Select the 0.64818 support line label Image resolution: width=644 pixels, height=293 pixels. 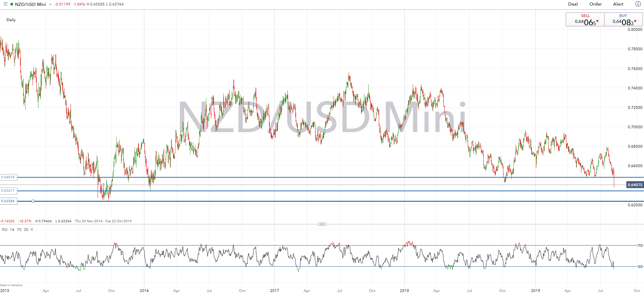click(x=8, y=177)
